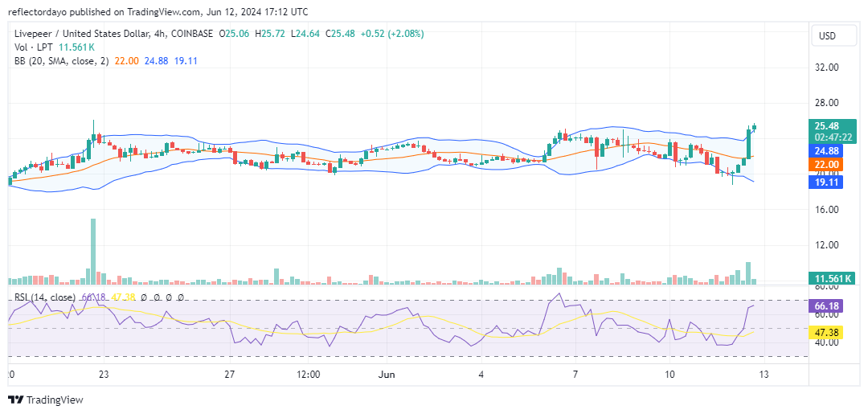Click the 28.00 price axis label
Screen dimensions: 868x414
coord(826,103)
